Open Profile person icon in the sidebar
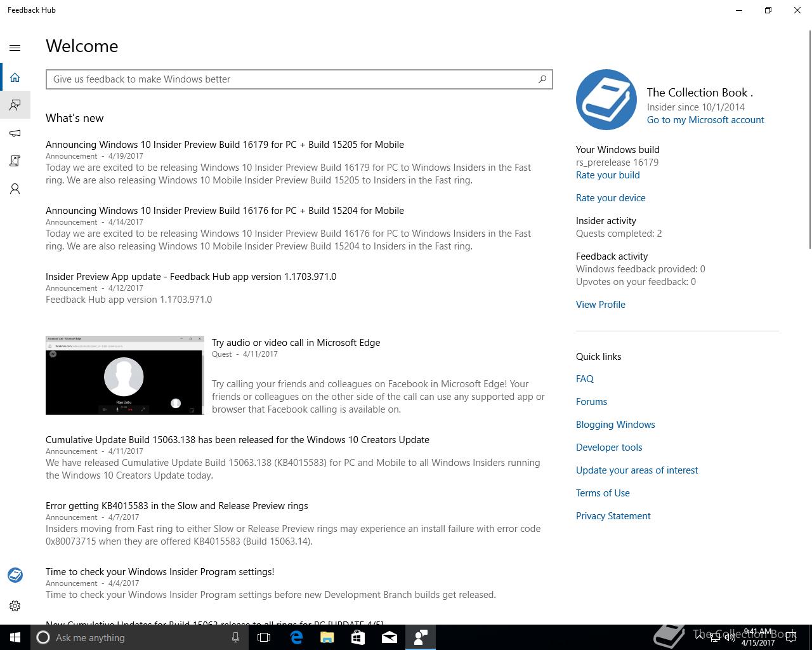 click(x=15, y=189)
